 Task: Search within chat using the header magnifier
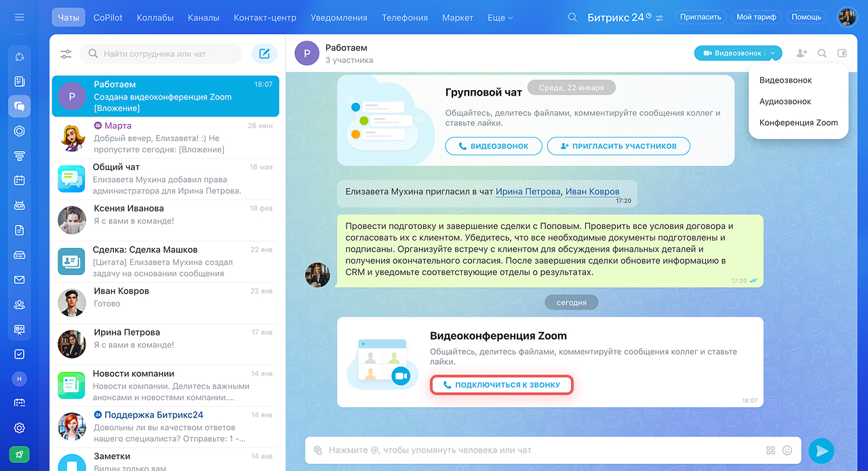[822, 53]
